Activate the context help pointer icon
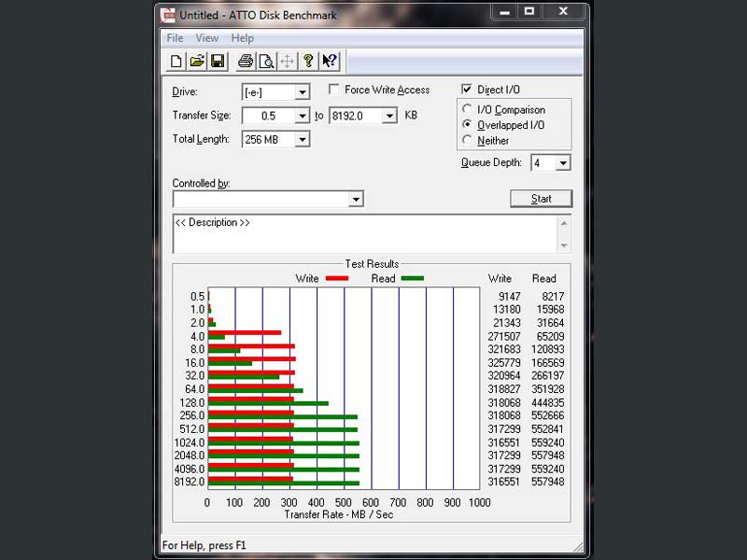Viewport: 747px width, 560px height. point(329,62)
